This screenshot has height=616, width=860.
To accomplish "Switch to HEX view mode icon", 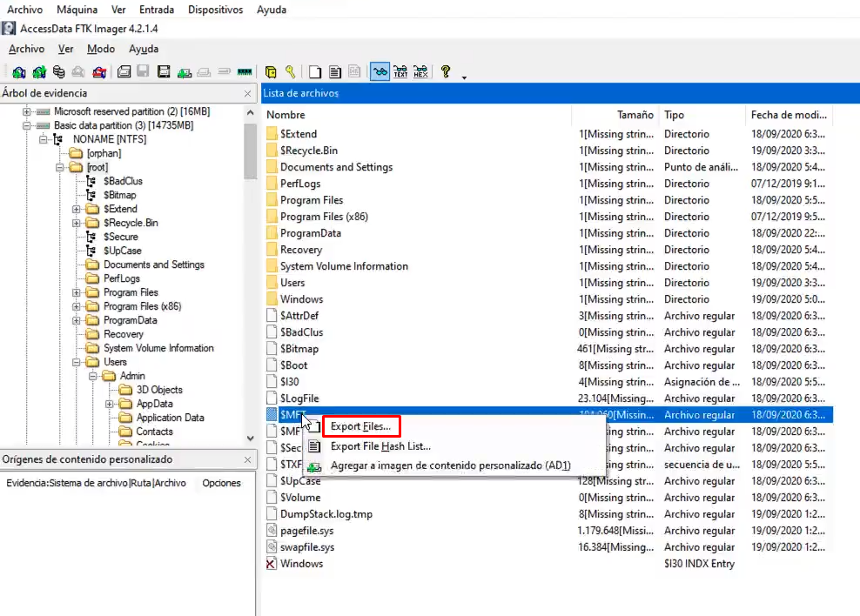I will click(x=420, y=72).
